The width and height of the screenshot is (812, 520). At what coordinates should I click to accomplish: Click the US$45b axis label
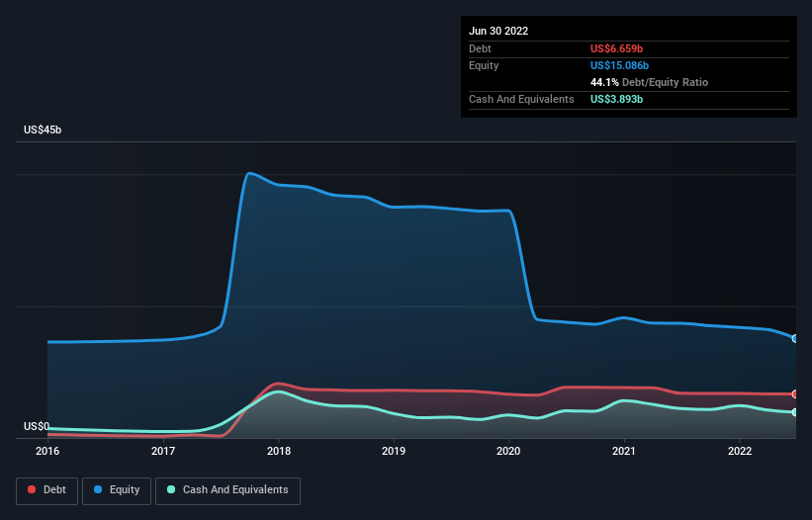[43, 130]
